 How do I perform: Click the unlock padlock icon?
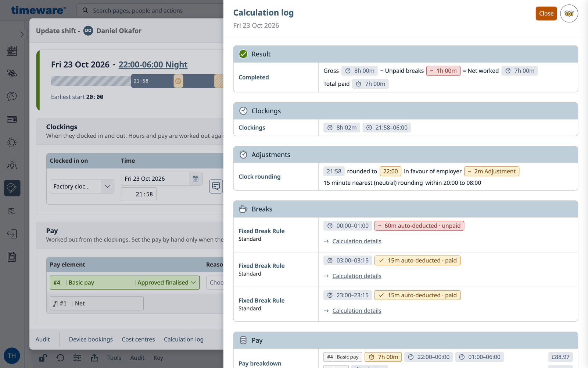[43, 358]
